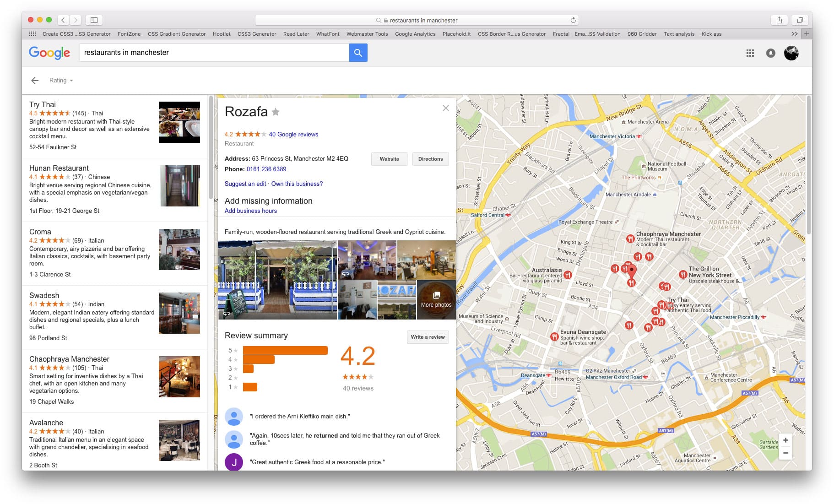Viewport: 834px width, 504px height.
Task: Open the Safari share menu icon
Action: 779,20
